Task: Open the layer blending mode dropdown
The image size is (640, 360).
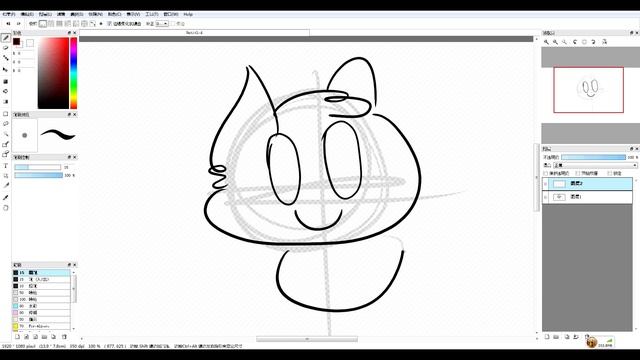Action: (595, 165)
